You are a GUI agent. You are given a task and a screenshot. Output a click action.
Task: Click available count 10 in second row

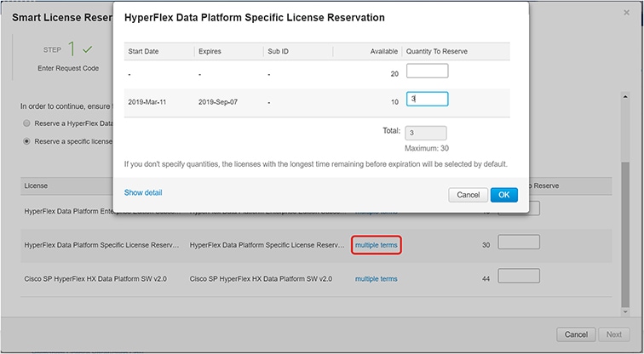coord(394,102)
